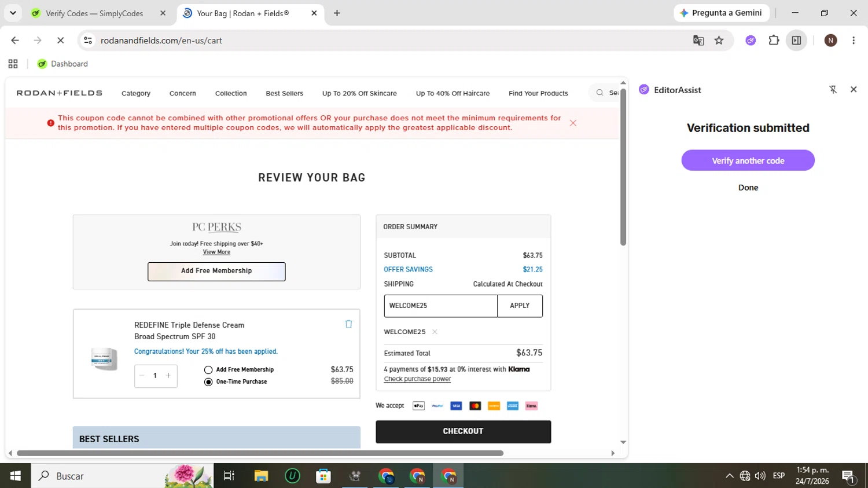Click Done in EditorAssist panel
This screenshot has height=488, width=868.
(x=748, y=188)
